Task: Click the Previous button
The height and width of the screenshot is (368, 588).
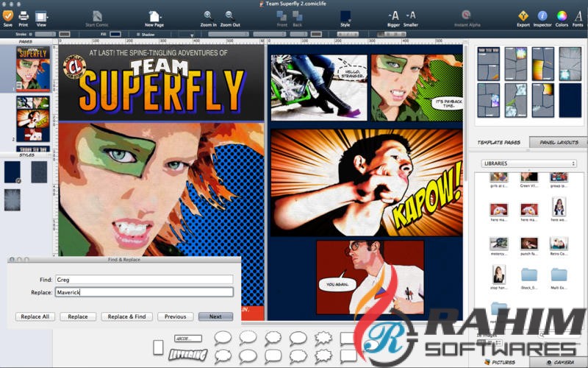Action: pyautogui.click(x=175, y=316)
